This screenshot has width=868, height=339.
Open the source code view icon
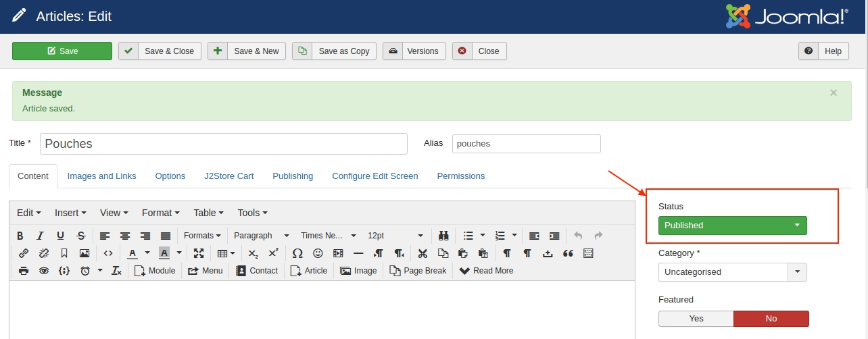coord(108,253)
